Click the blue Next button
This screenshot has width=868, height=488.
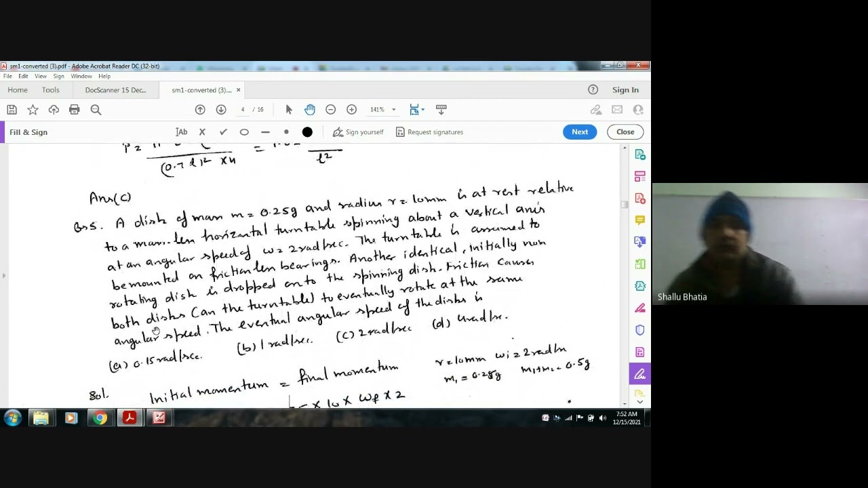(580, 132)
